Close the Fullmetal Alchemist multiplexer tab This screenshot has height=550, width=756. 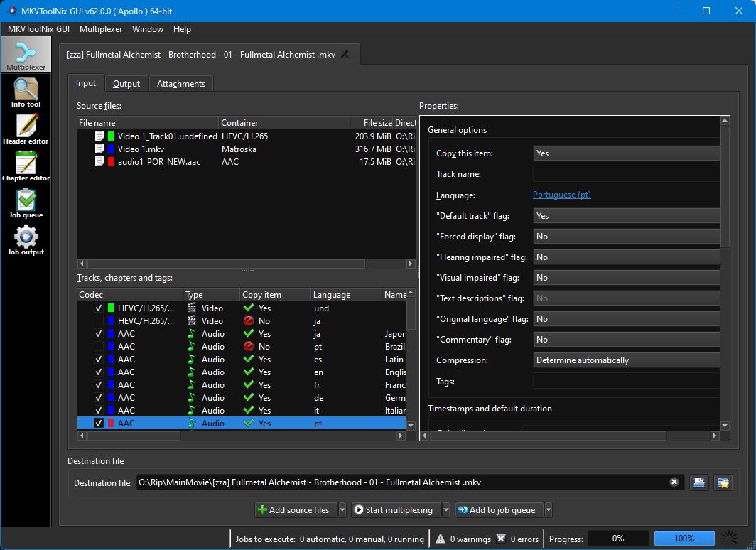point(345,55)
